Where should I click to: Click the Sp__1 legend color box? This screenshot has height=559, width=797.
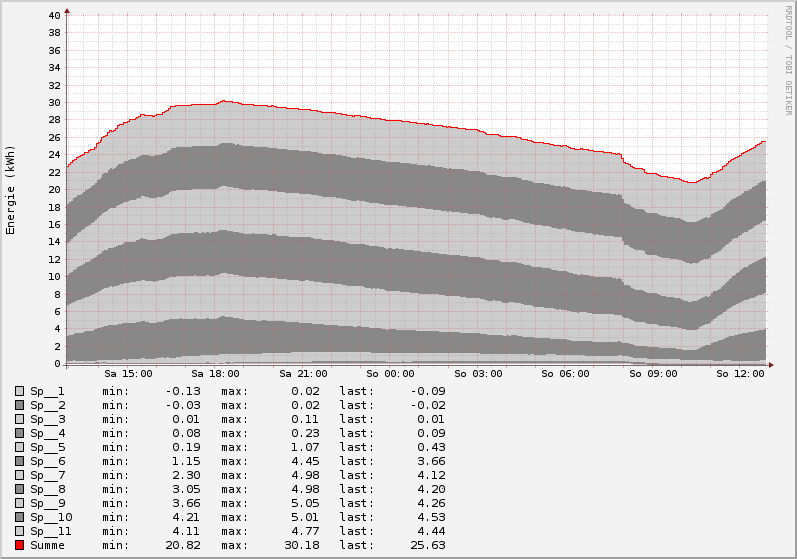[x=20, y=391]
